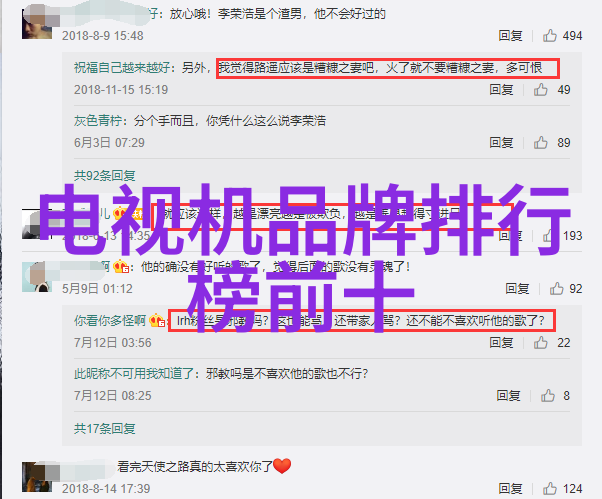The width and height of the screenshot is (602, 499).
Task: Expand 共17条回复 thread
Action: 104,428
